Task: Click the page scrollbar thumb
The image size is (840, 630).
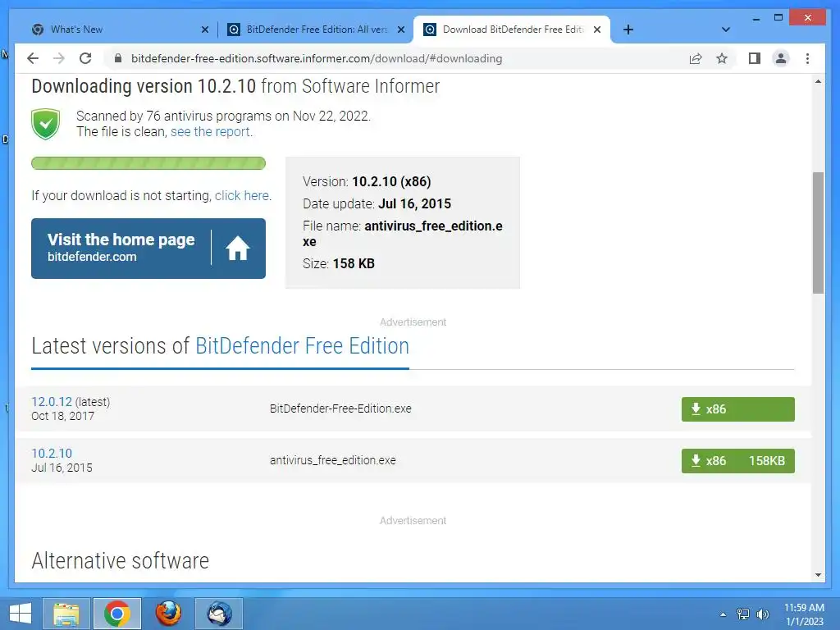Action: coord(818,232)
